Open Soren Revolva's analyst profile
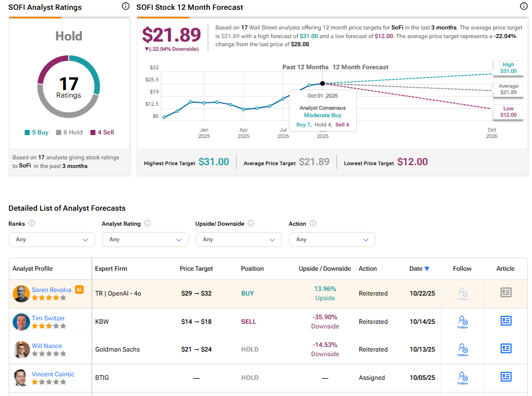This screenshot has height=396, width=532. click(x=52, y=290)
